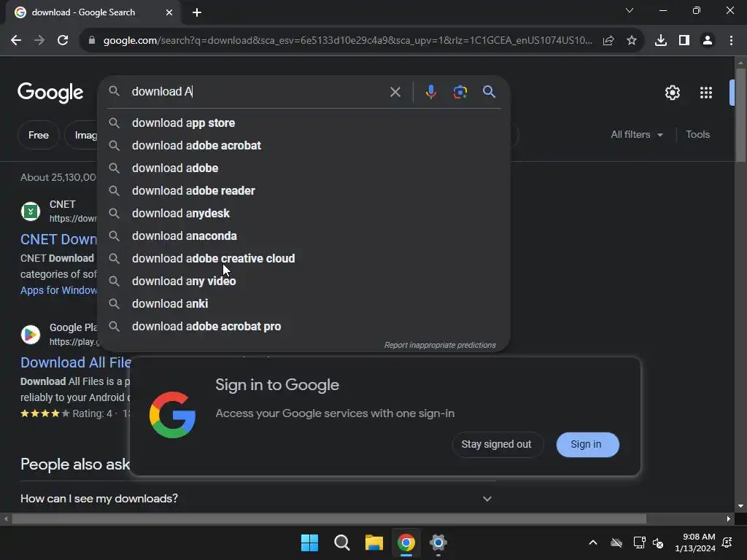Share this page icon in address bar

(608, 41)
